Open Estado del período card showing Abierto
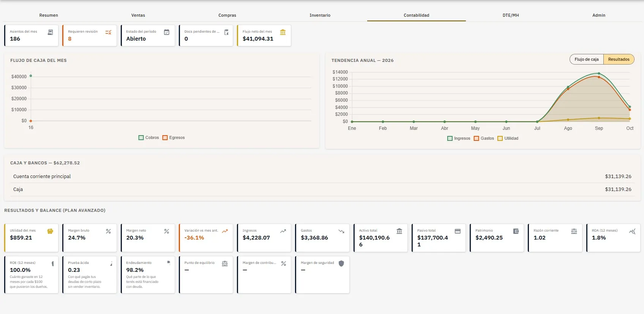Image resolution: width=644 pixels, height=314 pixels. pyautogui.click(x=148, y=36)
